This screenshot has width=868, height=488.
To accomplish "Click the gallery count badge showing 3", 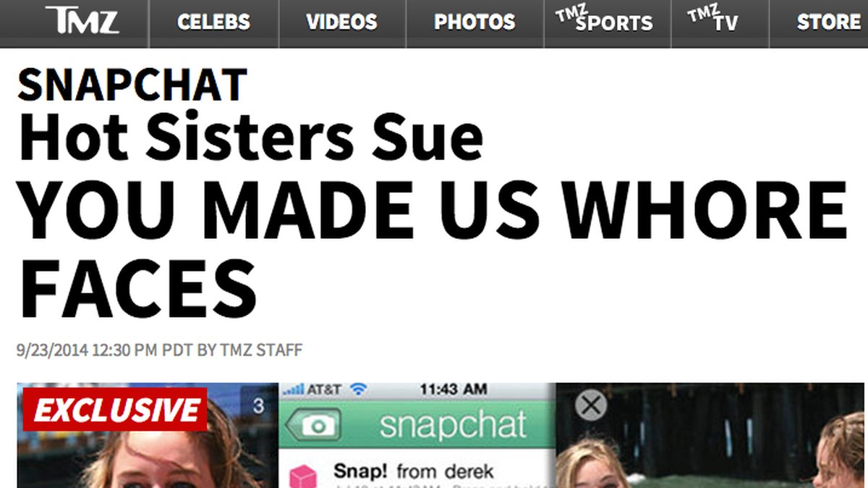I will pos(258,406).
